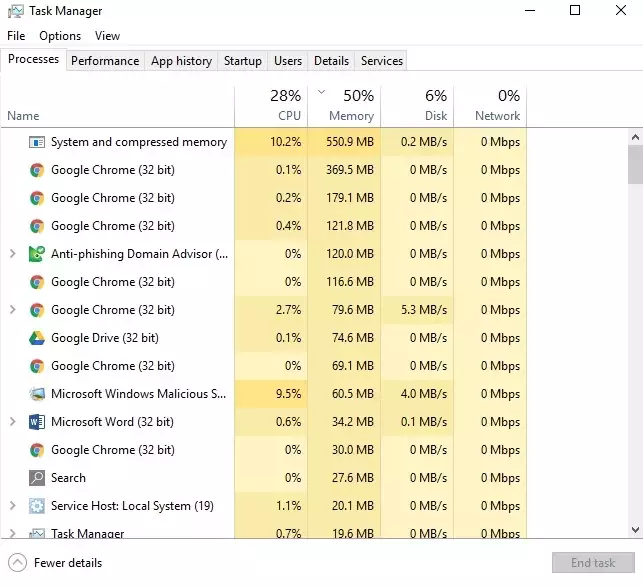The height and width of the screenshot is (586, 643).
Task: Click the Anti-phishing Domain Advisor icon
Action: (37, 254)
